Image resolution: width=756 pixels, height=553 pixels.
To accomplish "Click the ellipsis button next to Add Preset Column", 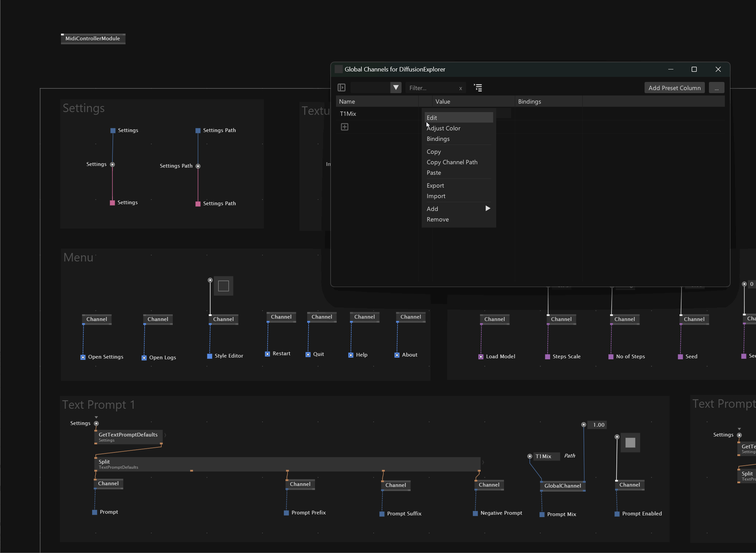I will point(717,88).
